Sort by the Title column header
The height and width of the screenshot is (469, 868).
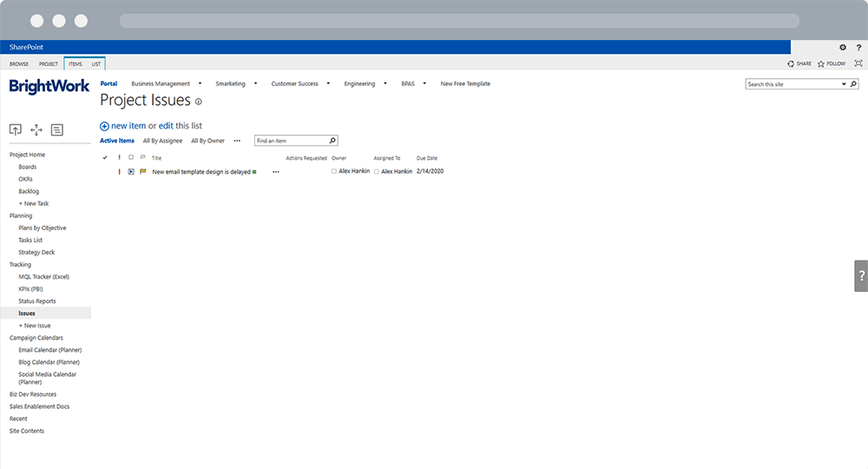156,158
